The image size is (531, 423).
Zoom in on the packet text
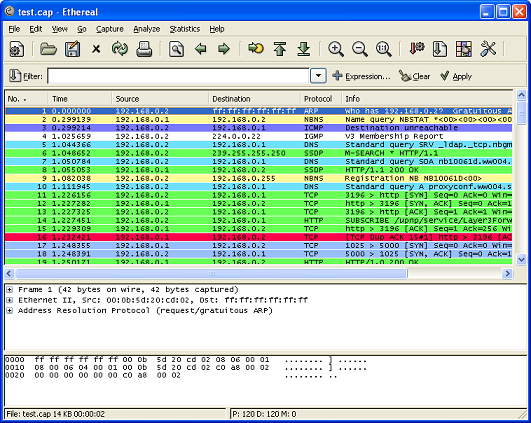(336, 49)
